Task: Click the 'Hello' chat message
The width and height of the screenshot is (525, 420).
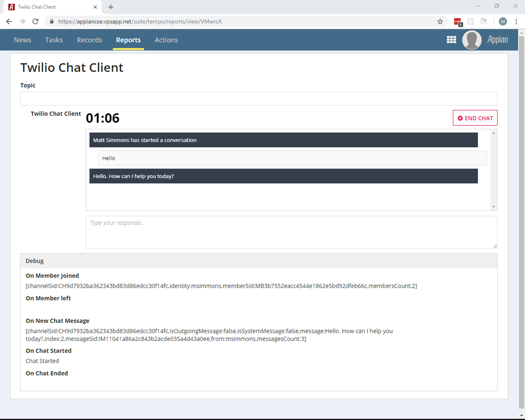Action: coord(292,158)
